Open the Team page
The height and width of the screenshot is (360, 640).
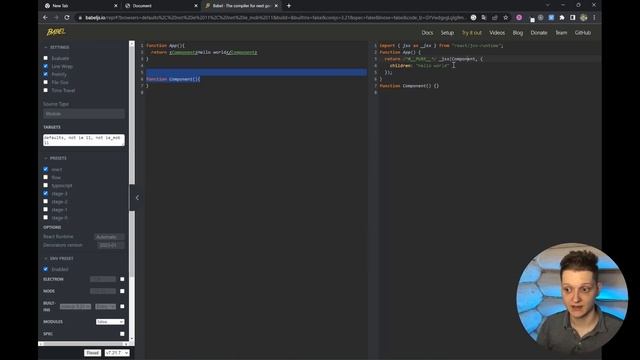(x=561, y=33)
